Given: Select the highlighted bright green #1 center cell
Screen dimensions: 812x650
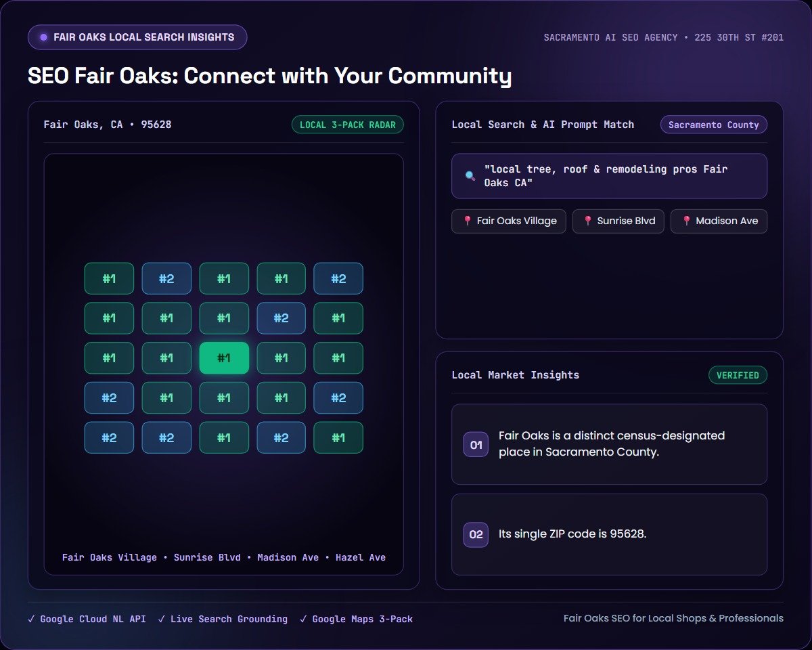Looking at the screenshot, I should coord(224,358).
